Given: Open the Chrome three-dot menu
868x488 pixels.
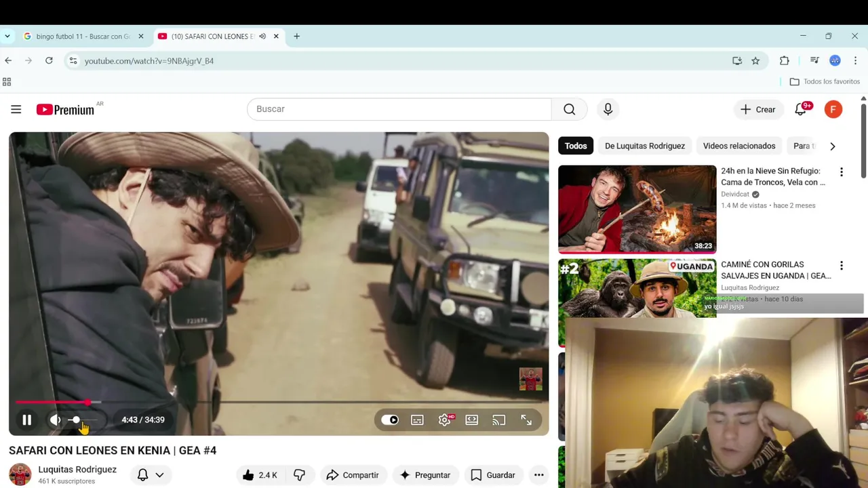Looking at the screenshot, I should [856, 60].
